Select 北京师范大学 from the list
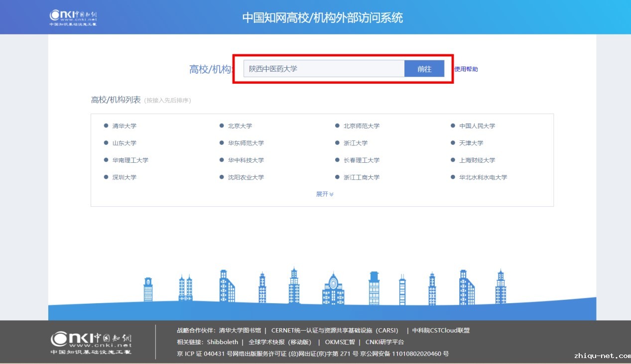Viewport: 631px width, 364px height. click(362, 126)
